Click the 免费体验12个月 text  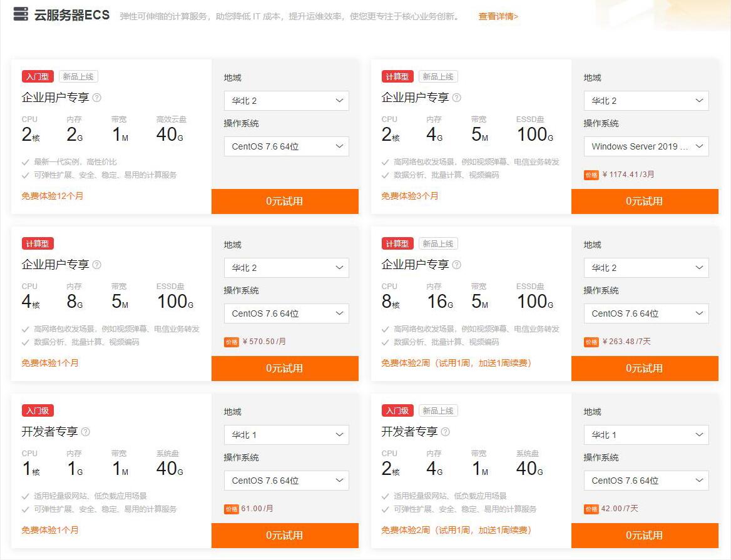point(52,196)
